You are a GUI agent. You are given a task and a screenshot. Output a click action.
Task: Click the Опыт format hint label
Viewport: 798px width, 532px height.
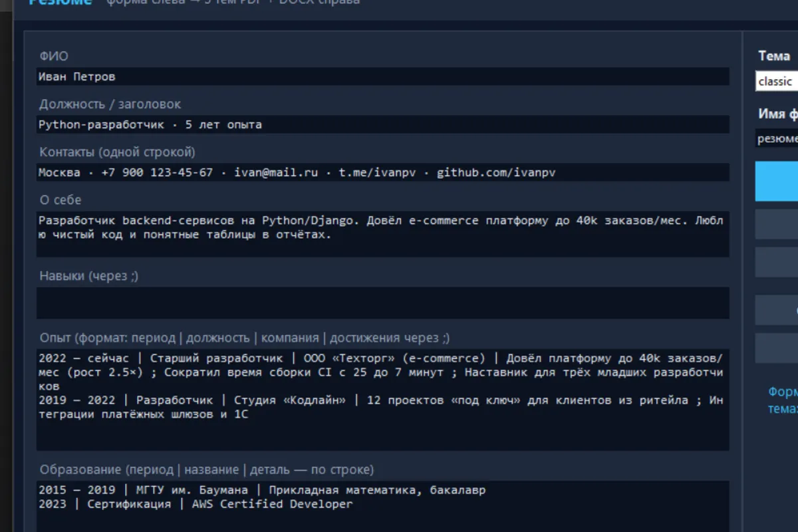[245, 338]
